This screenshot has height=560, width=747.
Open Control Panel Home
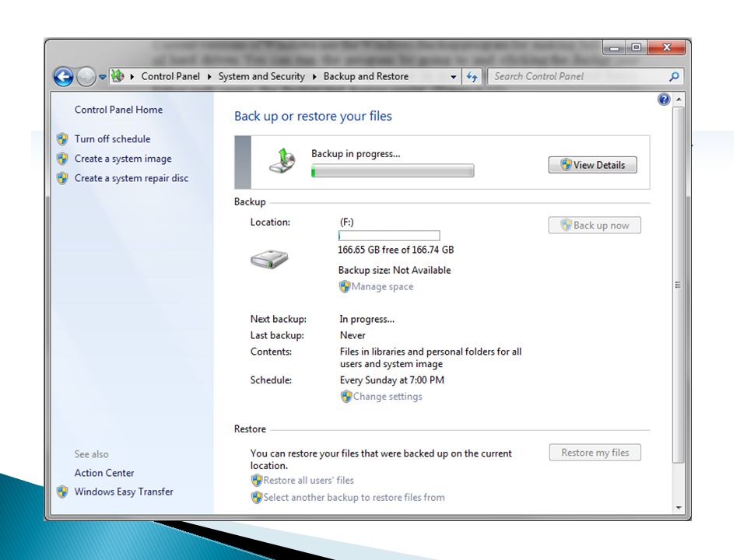point(118,110)
